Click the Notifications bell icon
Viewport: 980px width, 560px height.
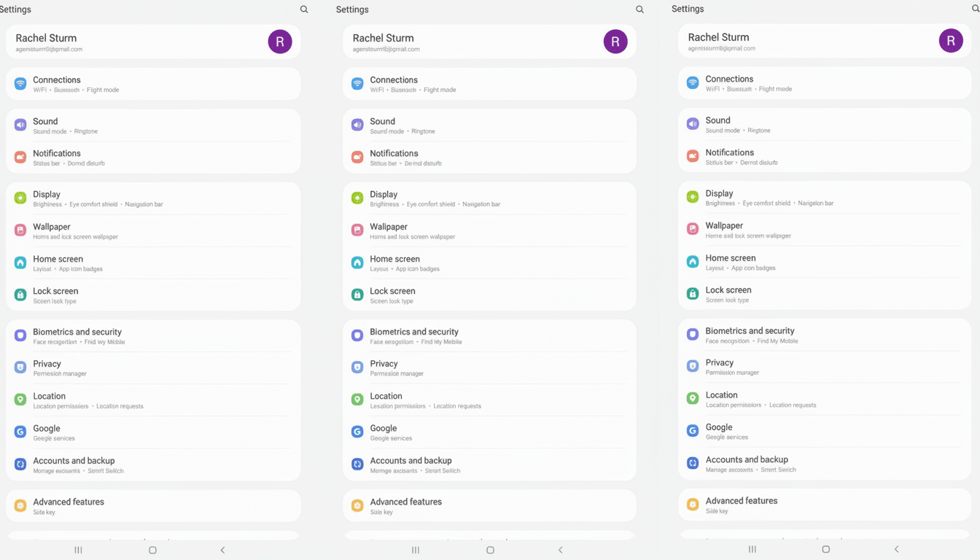tap(19, 157)
